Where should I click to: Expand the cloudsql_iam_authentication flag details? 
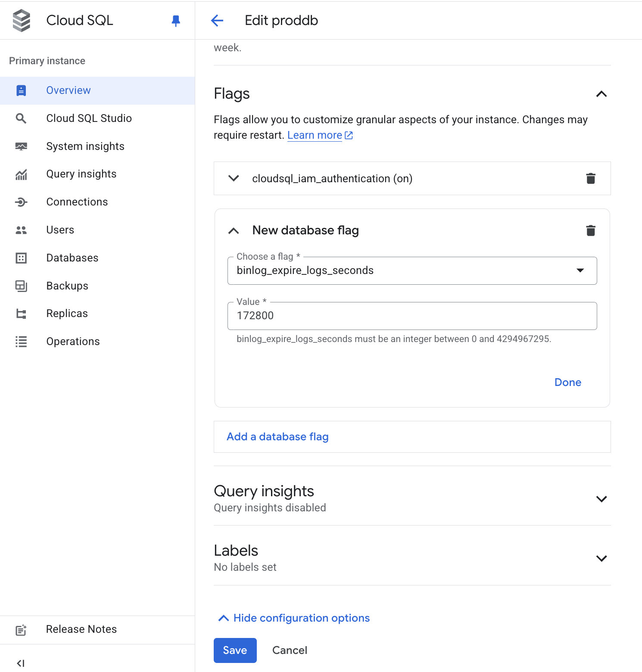pyautogui.click(x=233, y=178)
